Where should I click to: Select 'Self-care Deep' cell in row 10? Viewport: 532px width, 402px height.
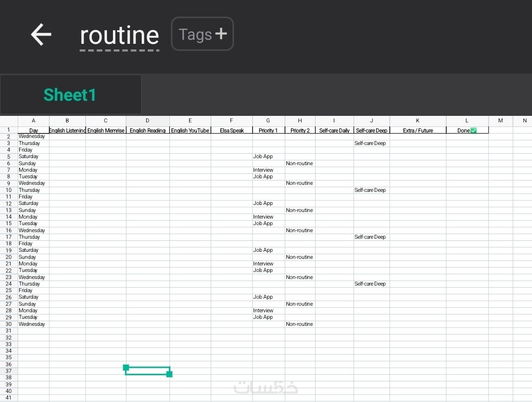[x=372, y=190]
